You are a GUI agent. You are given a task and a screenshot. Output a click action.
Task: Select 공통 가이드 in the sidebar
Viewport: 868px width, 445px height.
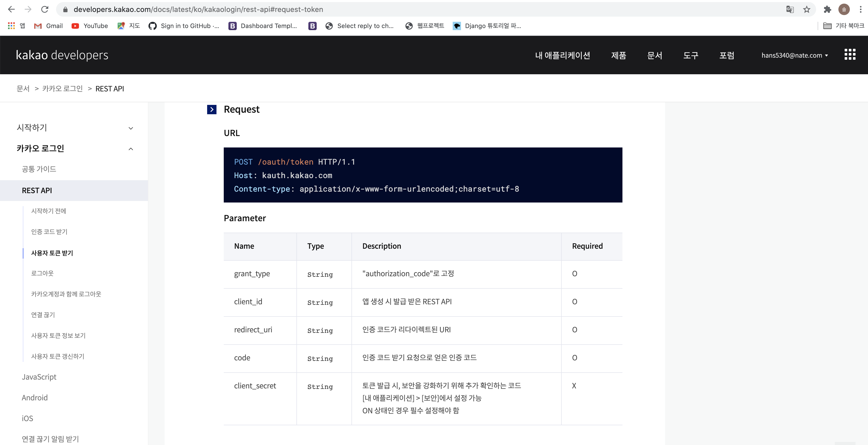[x=39, y=169]
